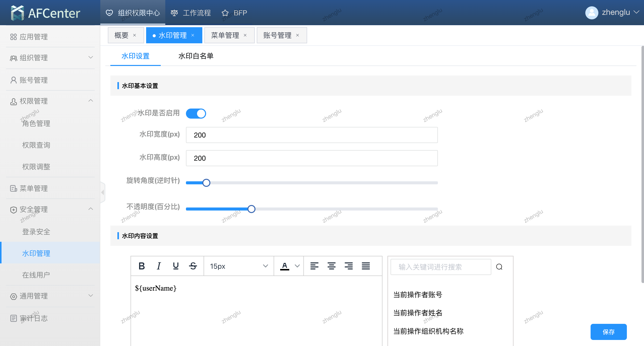This screenshot has width=644, height=346.
Task: Center-align the watermark text
Action: point(331,266)
